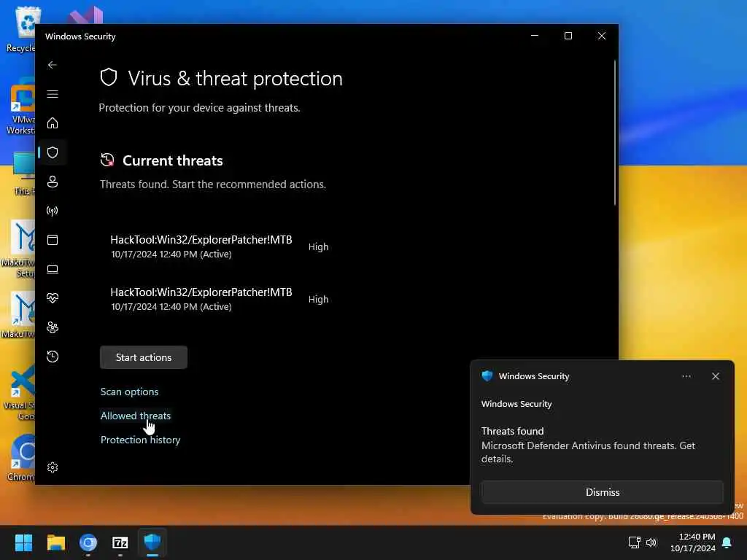Expand the second HackTool ExplorerPatcher threat entry
The height and width of the screenshot is (560, 747).
pyautogui.click(x=219, y=299)
